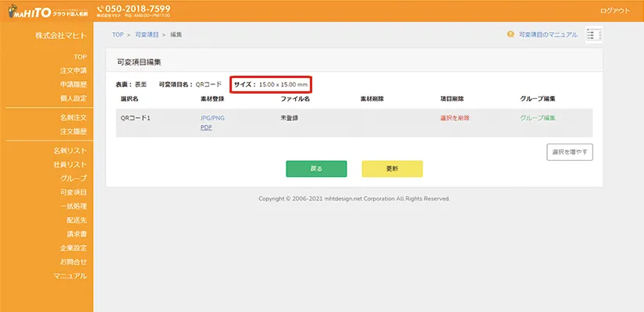
Task: Open 個人設定 in the sidebar
Action: click(x=73, y=98)
